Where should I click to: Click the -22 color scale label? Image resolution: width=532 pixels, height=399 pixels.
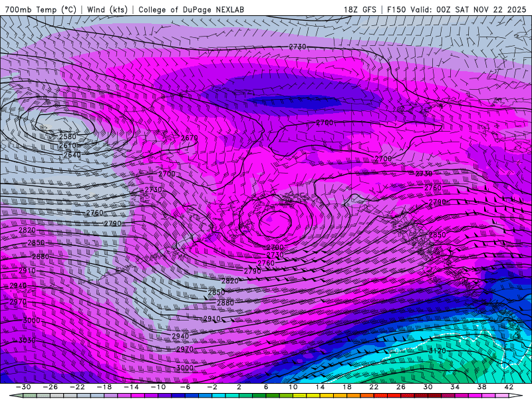(x=77, y=387)
